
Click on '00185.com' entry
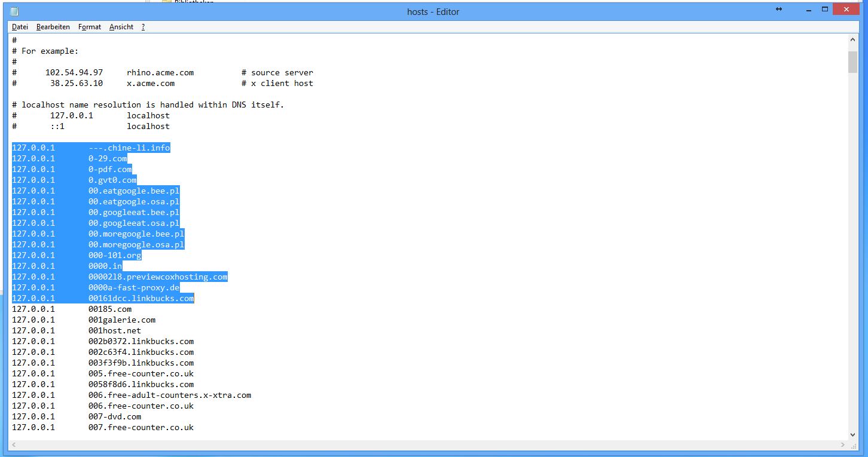point(110,309)
